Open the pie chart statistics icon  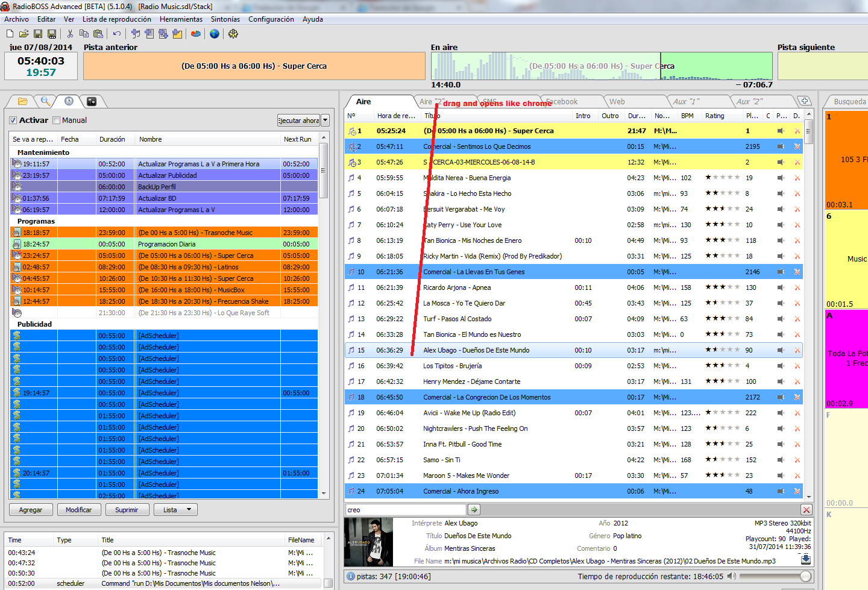pos(196,34)
